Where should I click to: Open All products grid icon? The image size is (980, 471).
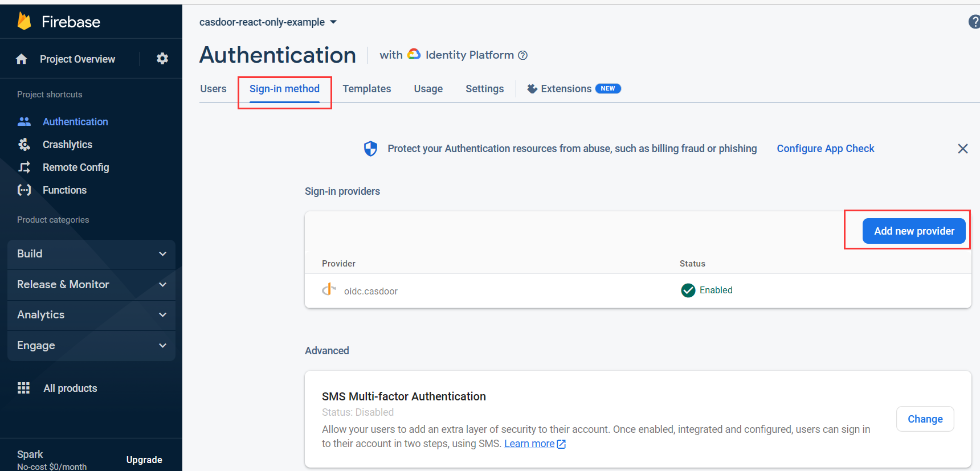click(x=23, y=388)
